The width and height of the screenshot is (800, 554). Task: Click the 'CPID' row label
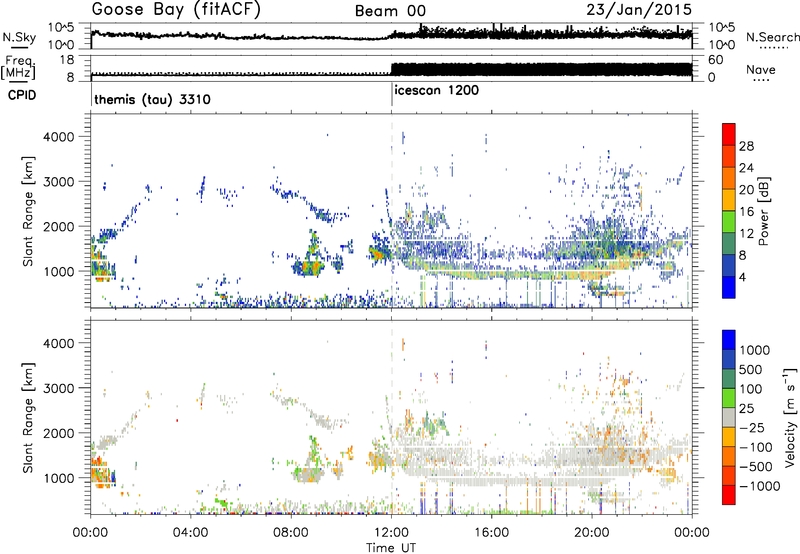22,95
